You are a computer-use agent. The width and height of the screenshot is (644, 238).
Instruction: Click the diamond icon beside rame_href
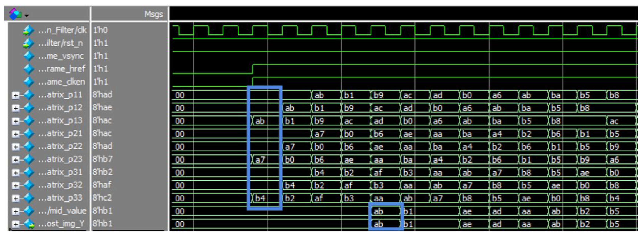(29, 69)
